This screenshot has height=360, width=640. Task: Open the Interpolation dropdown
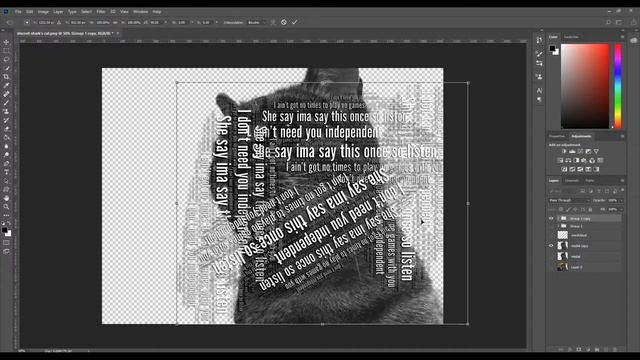(256, 22)
